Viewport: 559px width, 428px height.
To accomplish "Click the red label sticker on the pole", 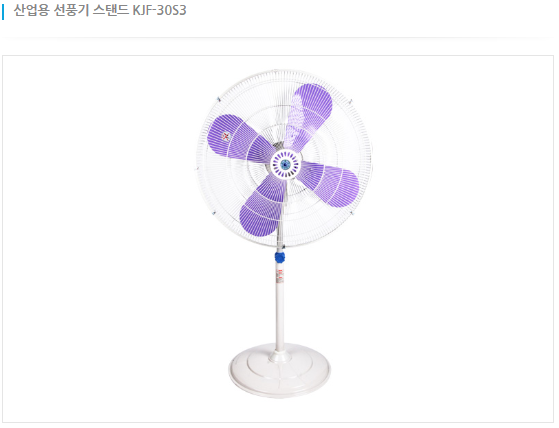I will click(280, 276).
